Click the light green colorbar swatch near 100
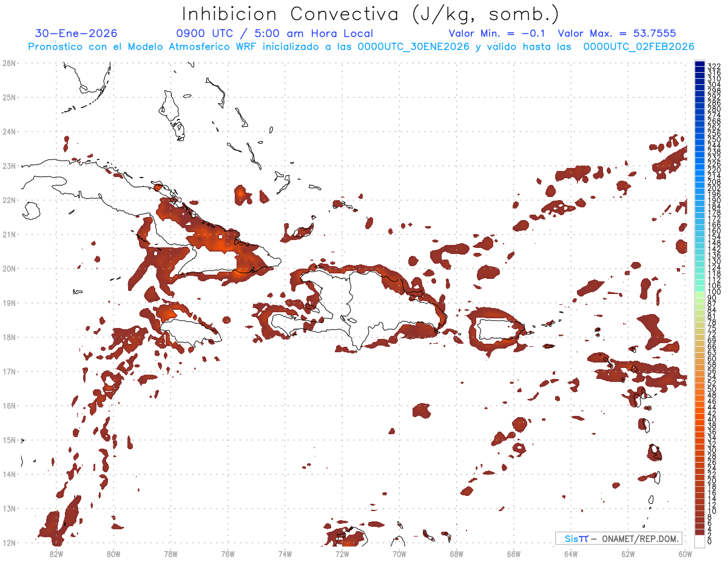The height and width of the screenshot is (562, 728). [x=700, y=294]
